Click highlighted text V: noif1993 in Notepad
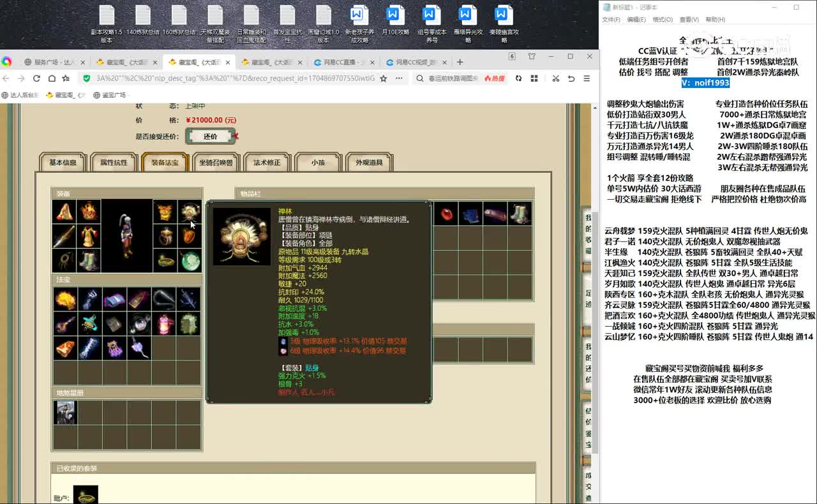The image size is (817, 504). point(705,83)
